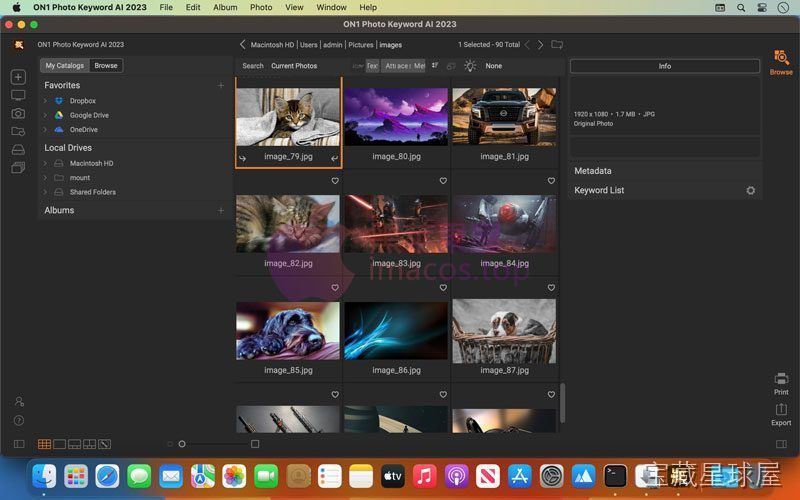Expand the Shared Folders item
The height and width of the screenshot is (500, 800).
click(x=45, y=192)
